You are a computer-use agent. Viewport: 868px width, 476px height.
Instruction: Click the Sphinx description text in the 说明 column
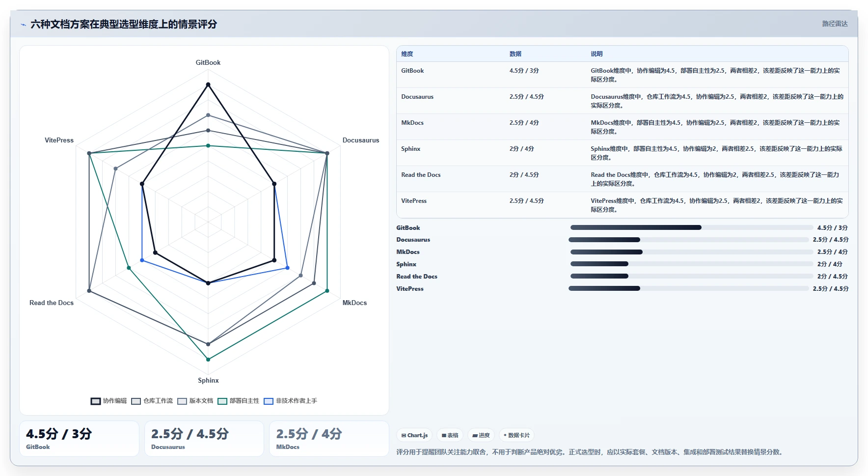716,153
